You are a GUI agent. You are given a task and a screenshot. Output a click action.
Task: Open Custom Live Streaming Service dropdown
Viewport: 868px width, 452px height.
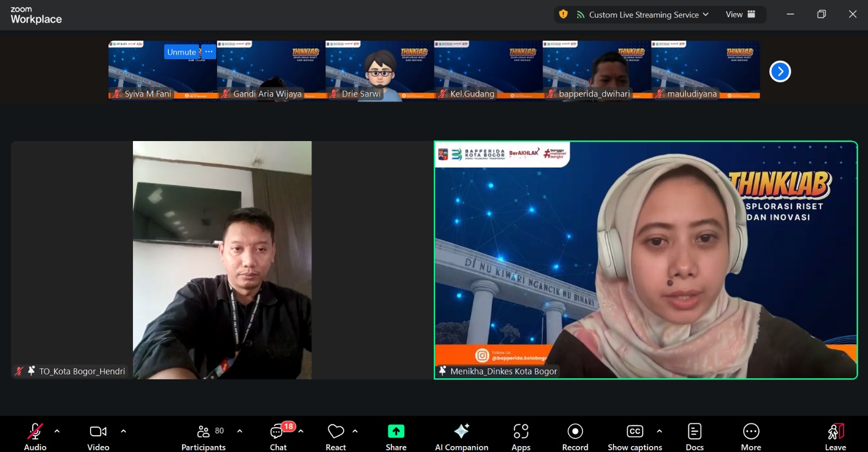643,15
